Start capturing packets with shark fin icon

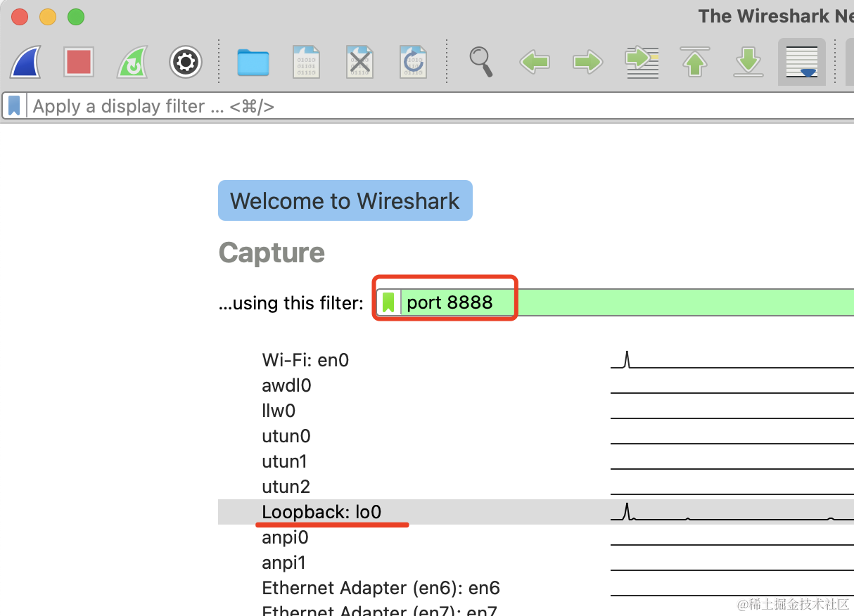[x=25, y=62]
